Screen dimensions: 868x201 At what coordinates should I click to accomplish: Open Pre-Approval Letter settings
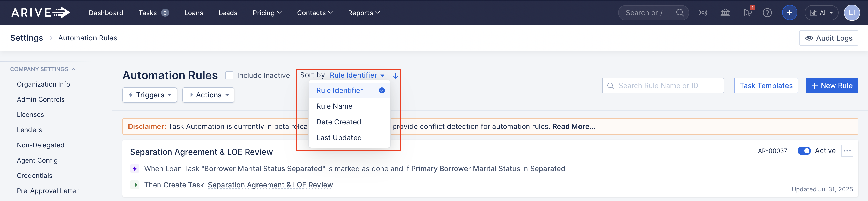pyautogui.click(x=47, y=191)
